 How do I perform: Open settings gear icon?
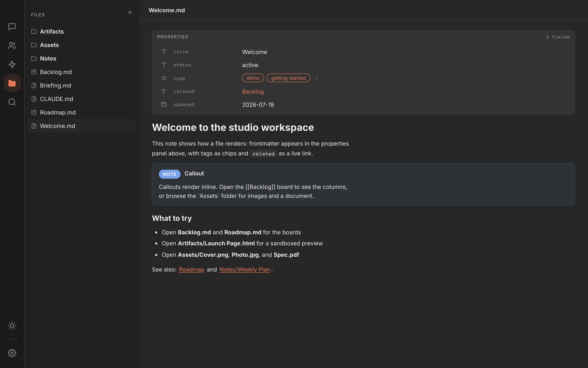coord(12,353)
